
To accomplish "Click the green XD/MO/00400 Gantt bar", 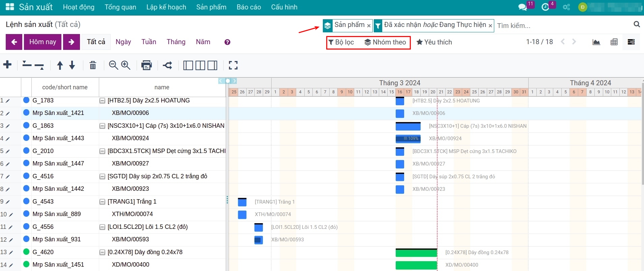I will click(416, 265).
